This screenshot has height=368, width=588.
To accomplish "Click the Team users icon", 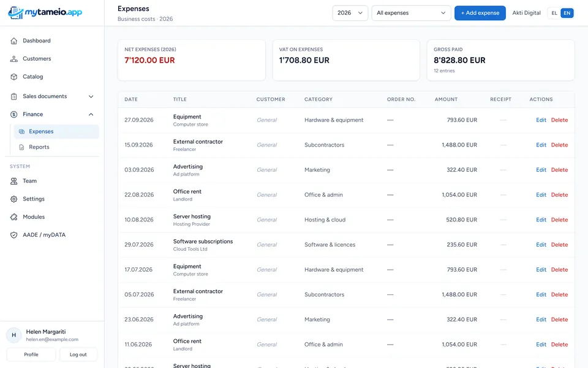I will [14, 181].
